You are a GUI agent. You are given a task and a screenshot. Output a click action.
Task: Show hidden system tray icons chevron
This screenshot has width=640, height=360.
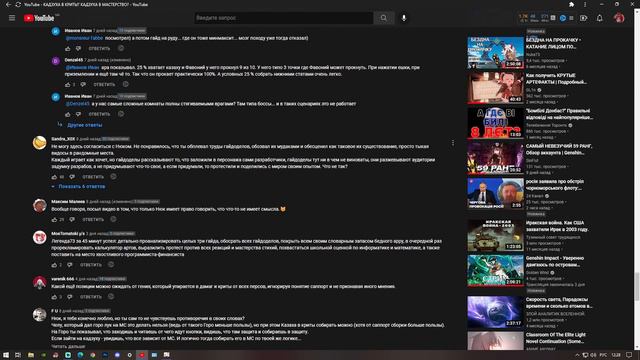pyautogui.click(x=577, y=355)
